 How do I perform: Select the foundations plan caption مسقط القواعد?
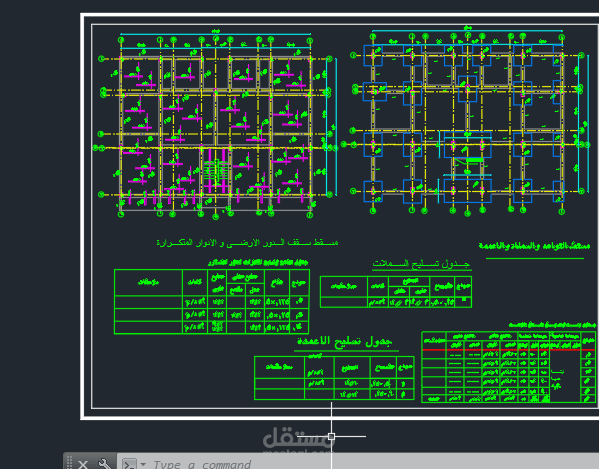[x=534, y=246]
